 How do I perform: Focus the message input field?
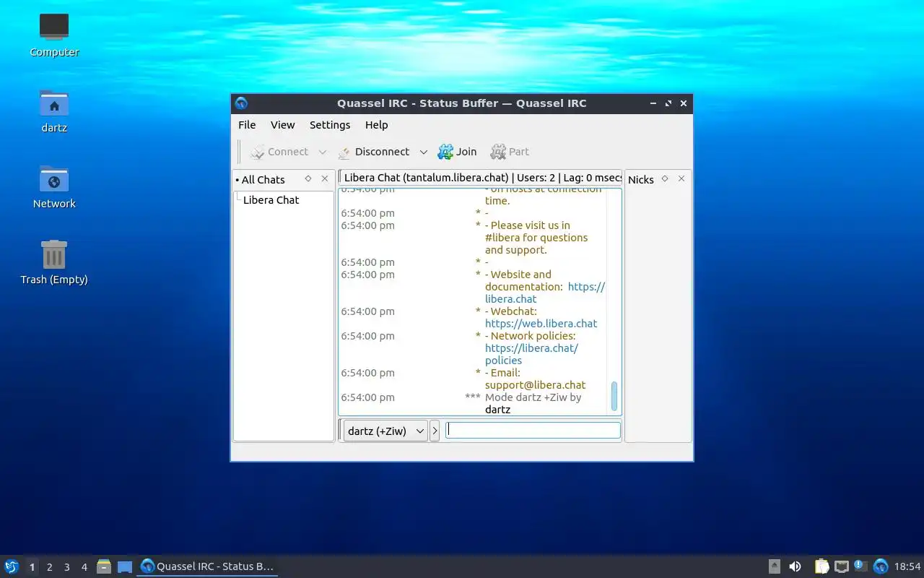tap(533, 430)
